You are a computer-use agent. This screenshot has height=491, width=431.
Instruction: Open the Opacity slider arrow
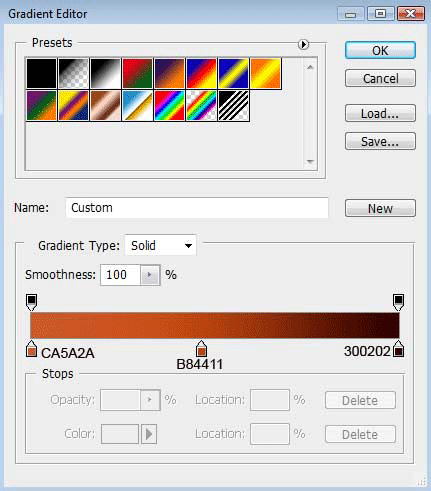coord(150,400)
